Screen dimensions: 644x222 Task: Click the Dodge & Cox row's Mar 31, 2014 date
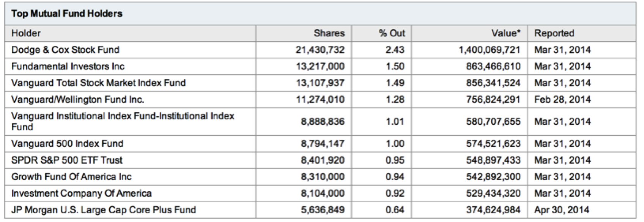tap(562, 50)
